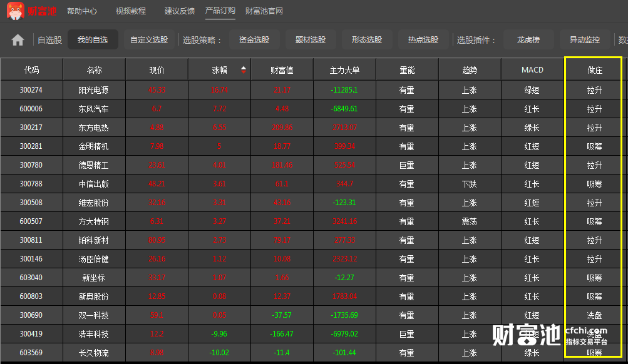Select stock code 600006
This screenshot has width=628, height=364.
point(31,109)
